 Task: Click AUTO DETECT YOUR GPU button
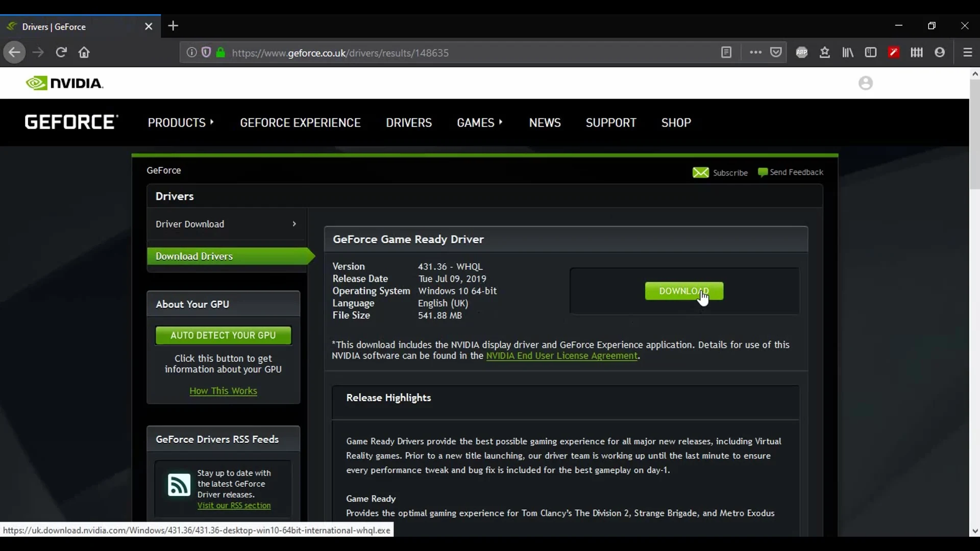click(223, 335)
